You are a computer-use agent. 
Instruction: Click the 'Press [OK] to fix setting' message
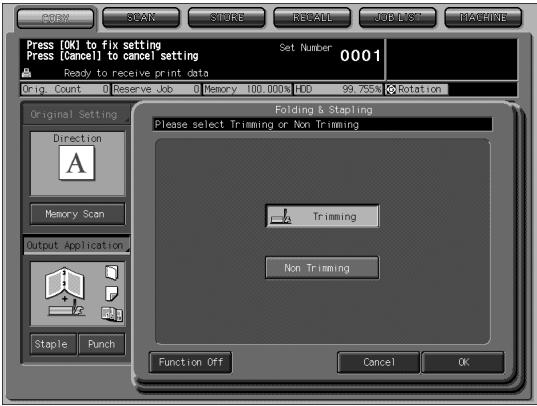(x=94, y=45)
